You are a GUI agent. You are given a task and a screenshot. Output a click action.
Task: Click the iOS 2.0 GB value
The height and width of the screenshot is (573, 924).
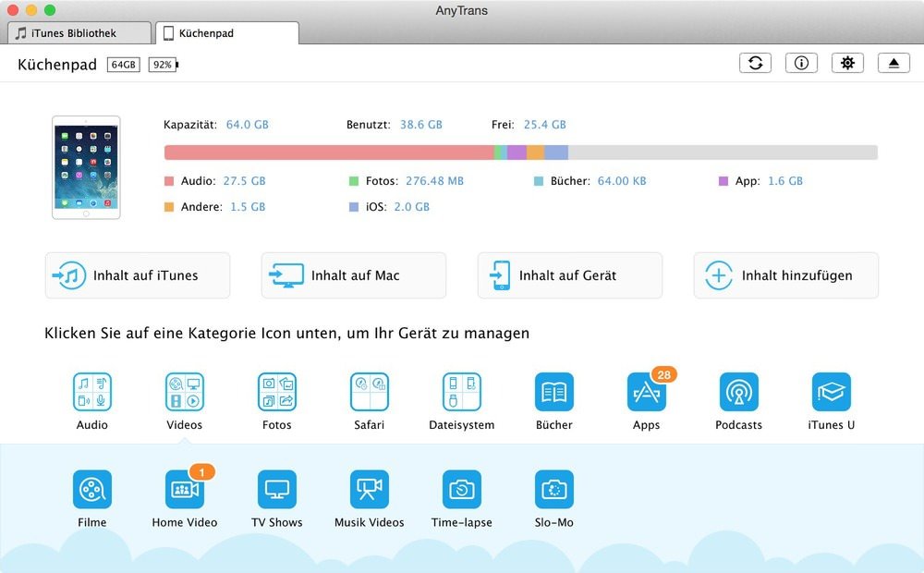(x=412, y=207)
